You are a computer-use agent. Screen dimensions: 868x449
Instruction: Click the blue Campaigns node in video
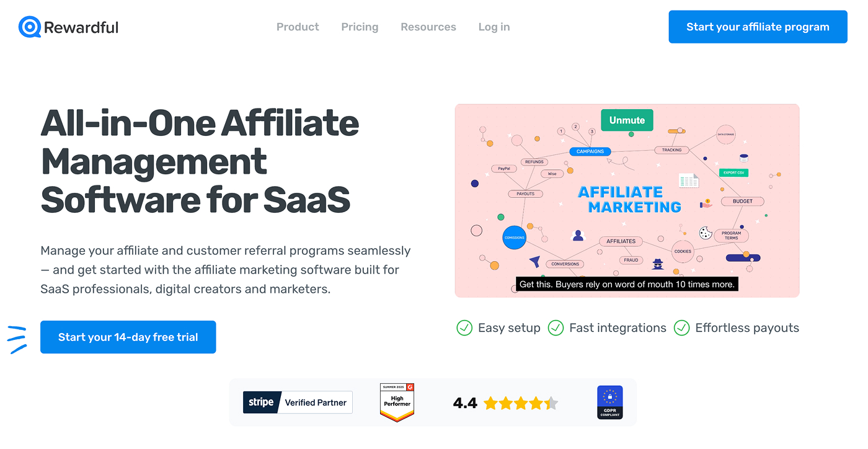coord(590,151)
